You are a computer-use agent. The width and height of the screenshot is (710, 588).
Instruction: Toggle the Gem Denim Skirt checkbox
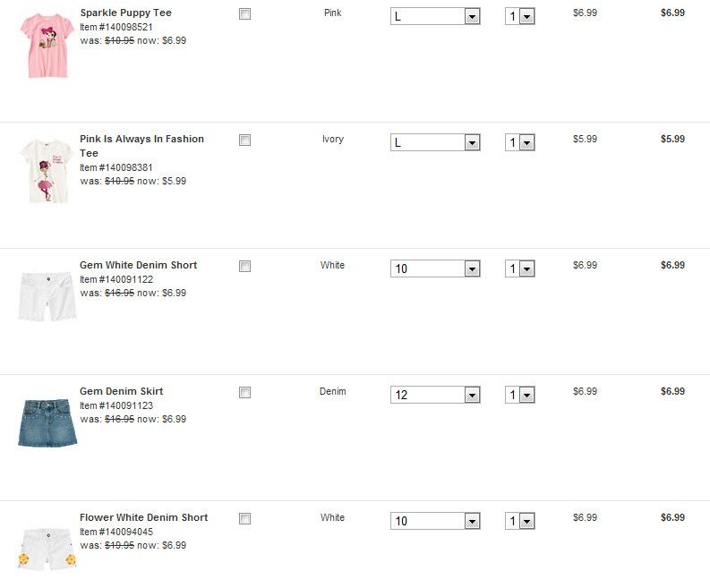(x=245, y=393)
